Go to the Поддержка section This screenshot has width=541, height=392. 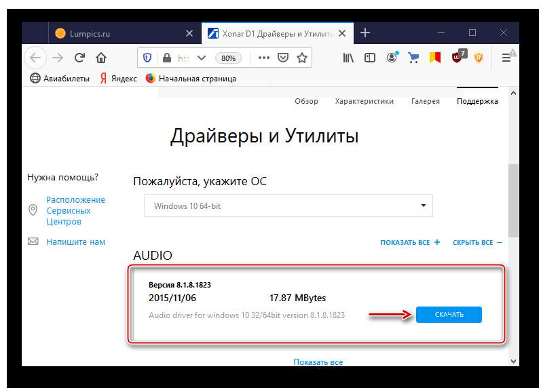477,101
